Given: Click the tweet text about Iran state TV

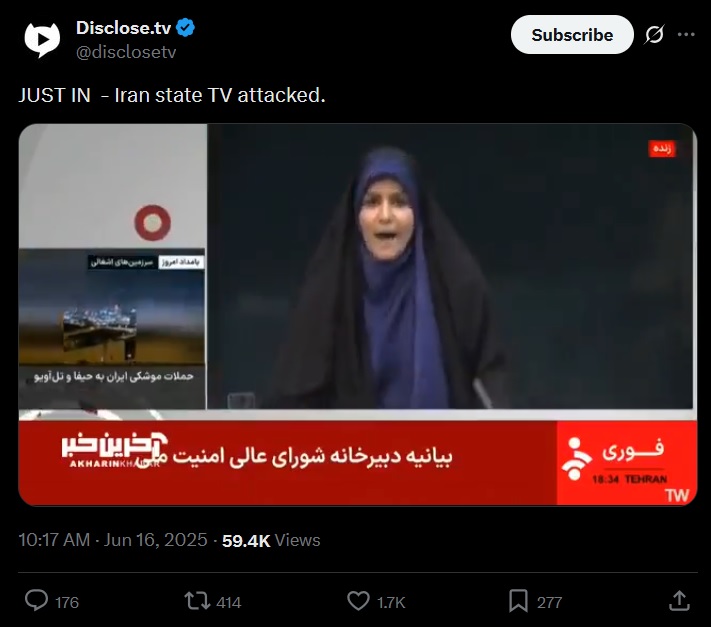Looking at the screenshot, I should (x=172, y=95).
